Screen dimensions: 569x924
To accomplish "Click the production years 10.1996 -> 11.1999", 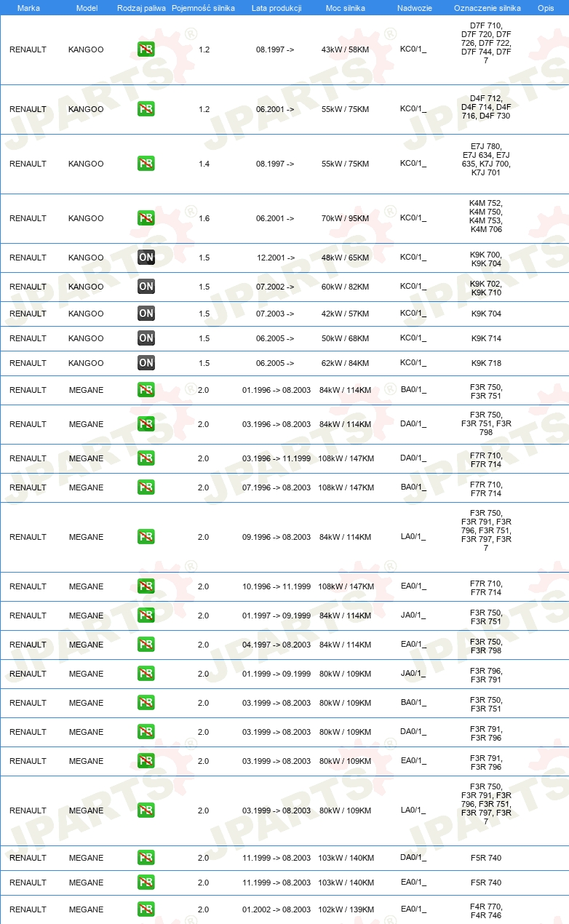I will point(276,586).
